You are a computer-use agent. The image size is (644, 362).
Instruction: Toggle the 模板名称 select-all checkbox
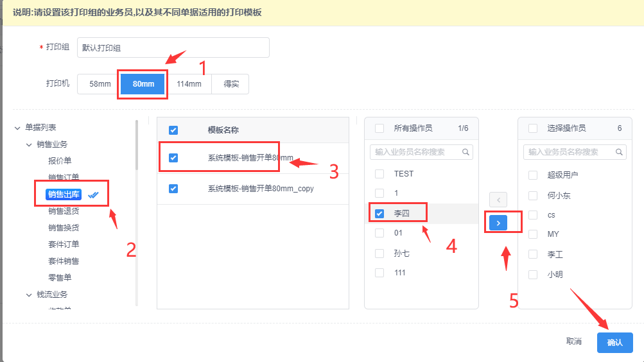173,130
